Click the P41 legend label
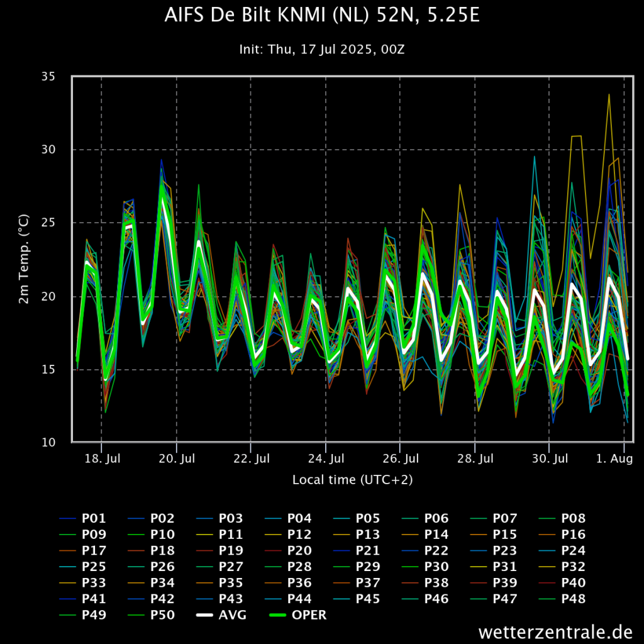The height and width of the screenshot is (644, 644). tap(94, 599)
